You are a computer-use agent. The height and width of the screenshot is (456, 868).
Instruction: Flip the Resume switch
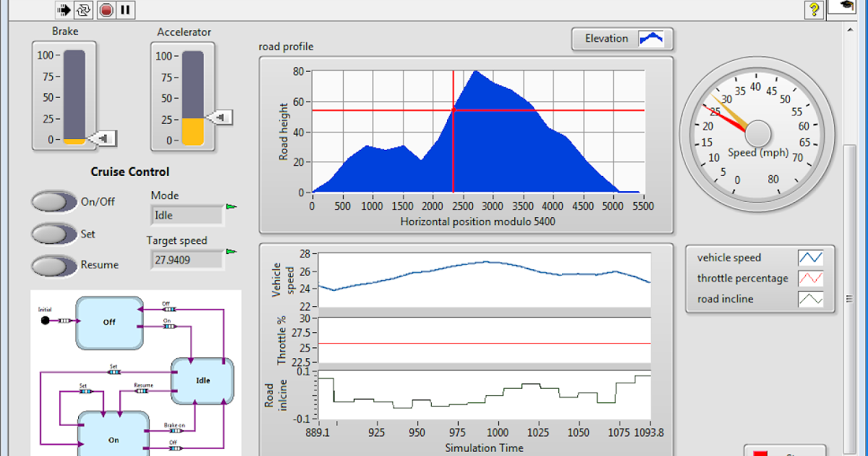tap(54, 265)
